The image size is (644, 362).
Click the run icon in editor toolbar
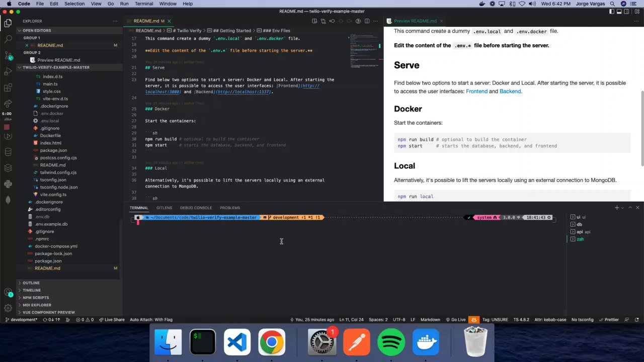(x=358, y=21)
